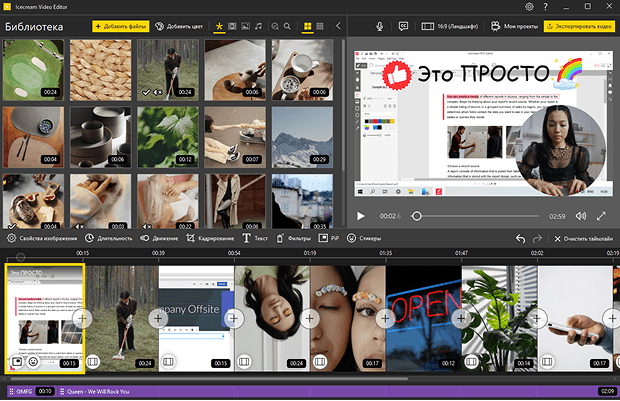Filter library by image files
Image resolution: width=620 pixels, height=401 pixels.
tap(246, 26)
